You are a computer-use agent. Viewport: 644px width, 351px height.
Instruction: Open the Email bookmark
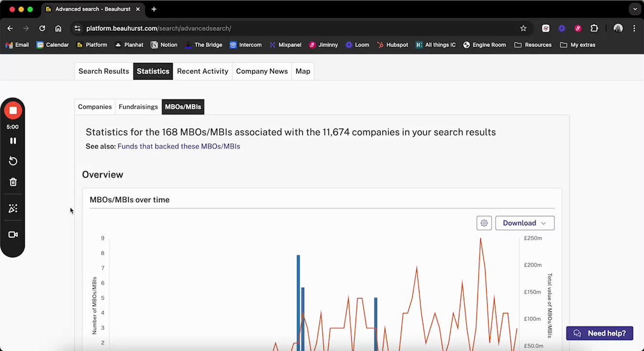(17, 45)
